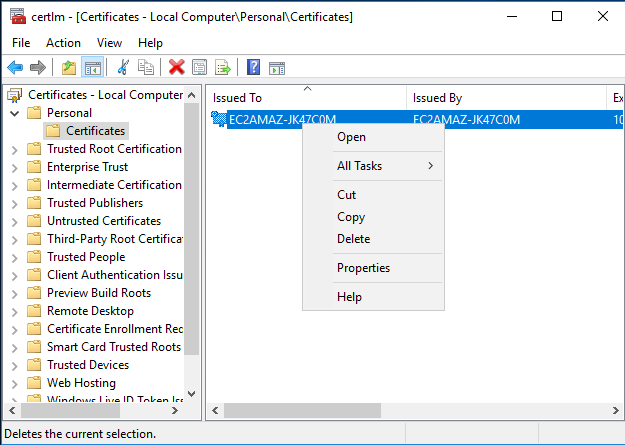
Task: Choose Delete from the context menu
Action: click(x=373, y=239)
